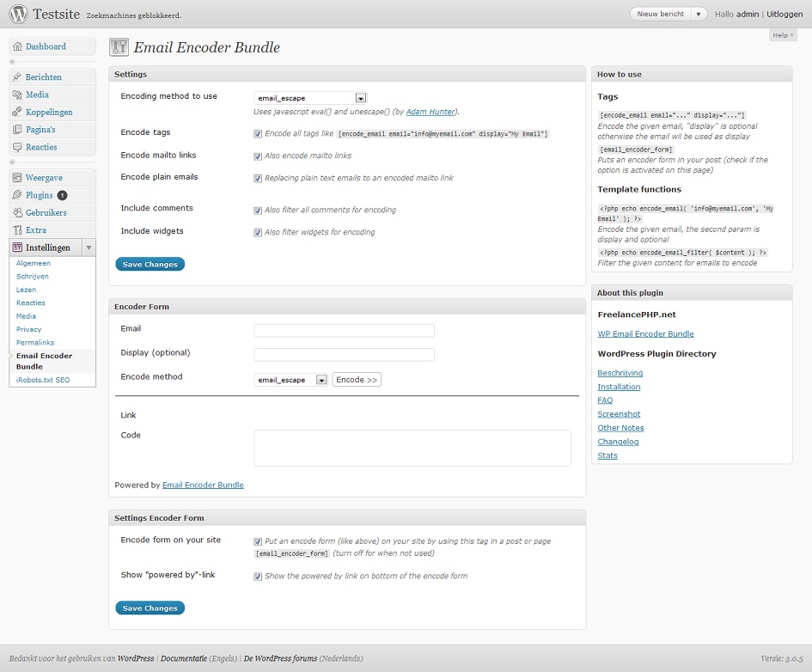This screenshot has width=812, height=672.
Task: Click the Dashboard home icon
Action: (17, 46)
